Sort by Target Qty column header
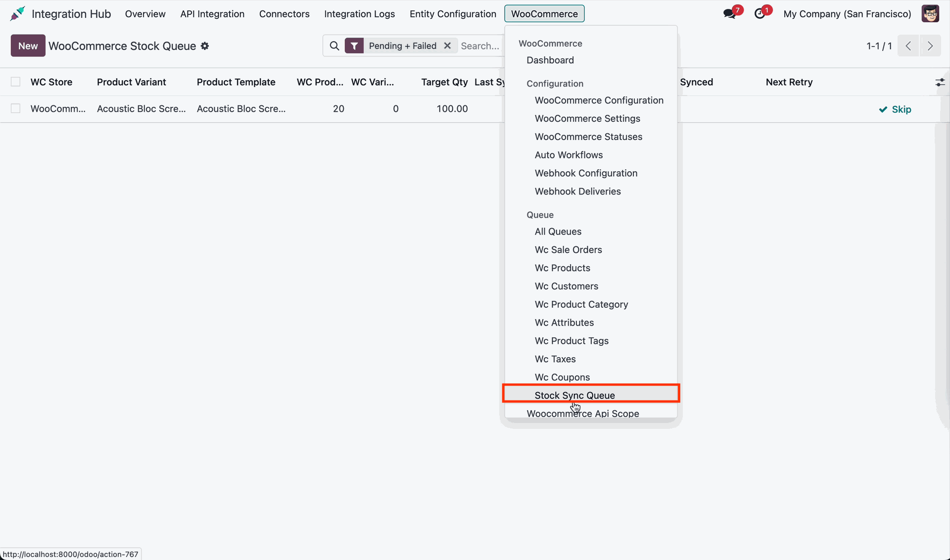950x560 pixels. [444, 82]
